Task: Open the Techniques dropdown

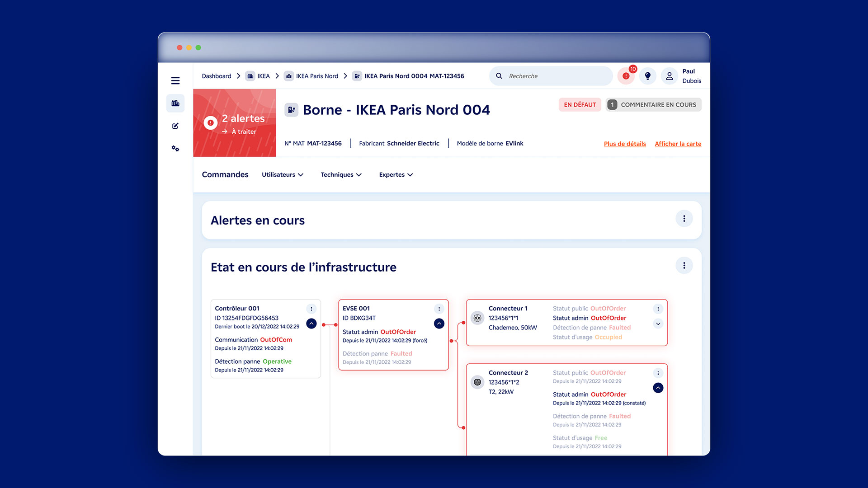Action: (341, 175)
